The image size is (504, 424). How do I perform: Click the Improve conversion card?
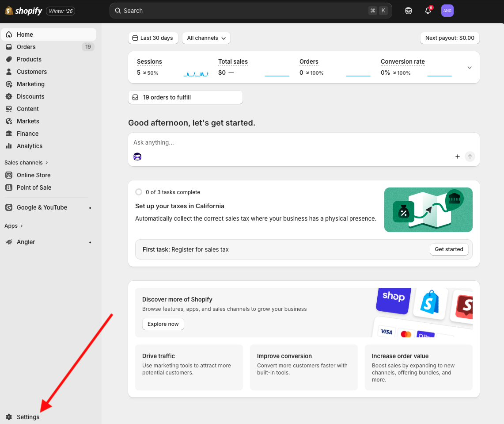tap(304, 367)
